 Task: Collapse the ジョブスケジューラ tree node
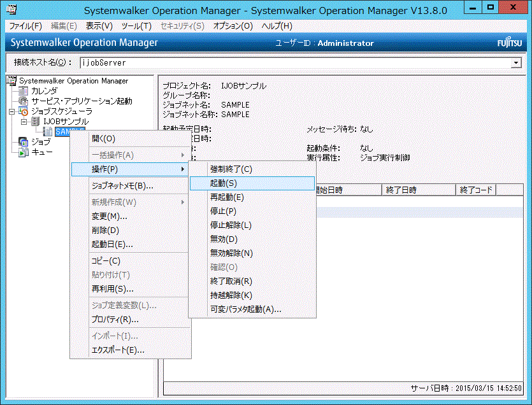pos(12,111)
